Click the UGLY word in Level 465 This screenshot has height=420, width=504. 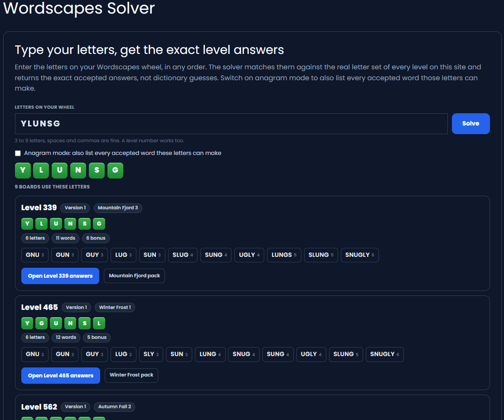point(311,354)
